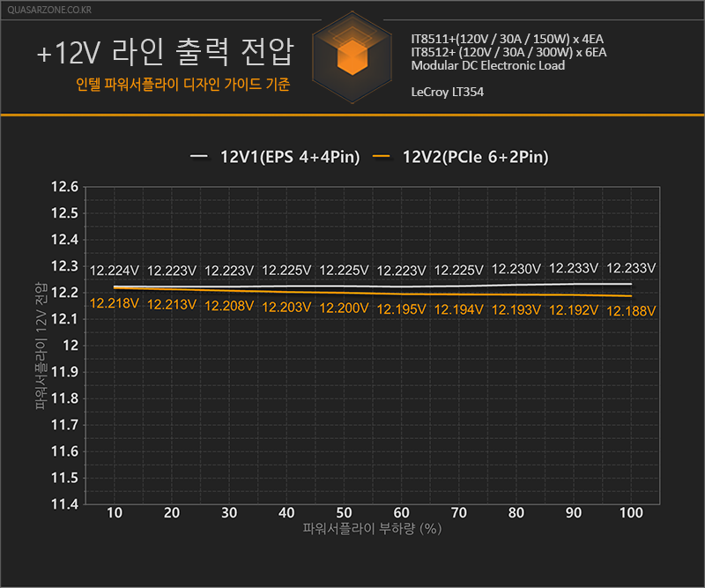The width and height of the screenshot is (705, 588).
Task: Click the QUASARZONE.CO.KR watermark text
Action: 49,10
